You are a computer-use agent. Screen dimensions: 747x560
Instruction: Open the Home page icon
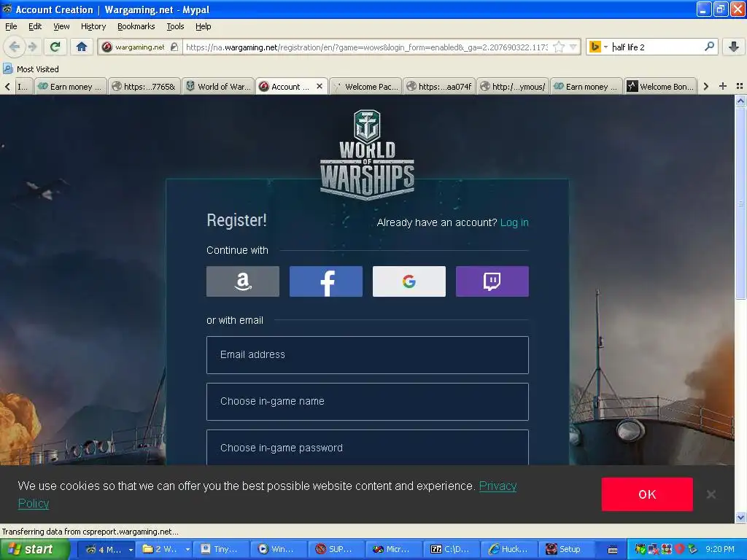click(x=82, y=47)
